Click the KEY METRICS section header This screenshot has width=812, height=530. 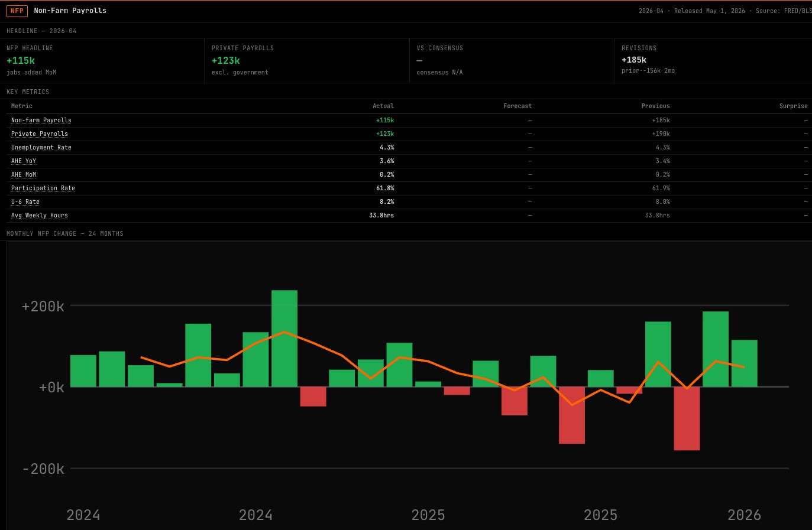(x=28, y=92)
